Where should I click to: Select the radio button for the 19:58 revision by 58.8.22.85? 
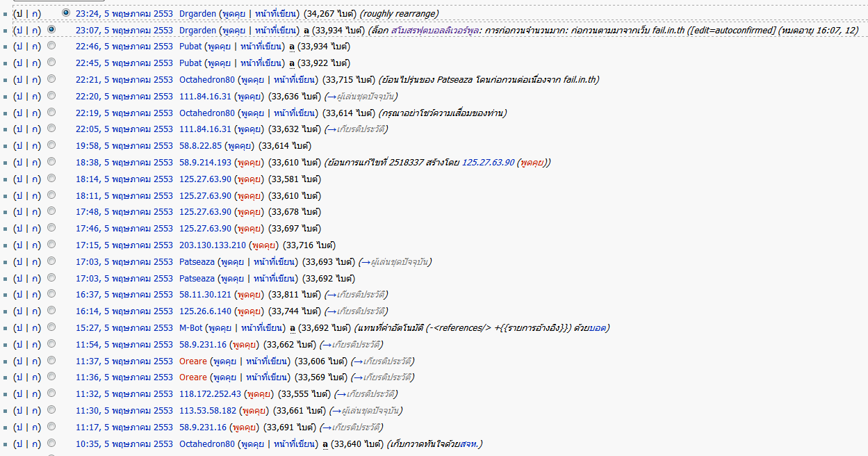(x=51, y=145)
